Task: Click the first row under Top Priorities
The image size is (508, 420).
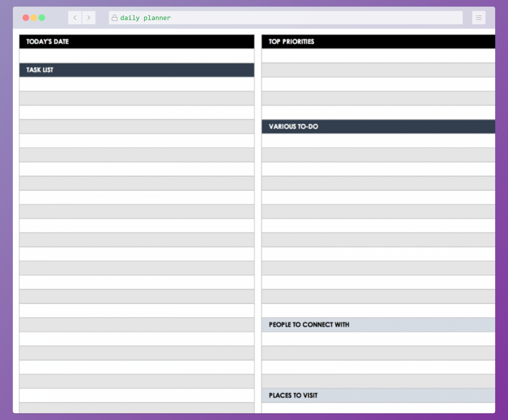Action: pyautogui.click(x=378, y=56)
